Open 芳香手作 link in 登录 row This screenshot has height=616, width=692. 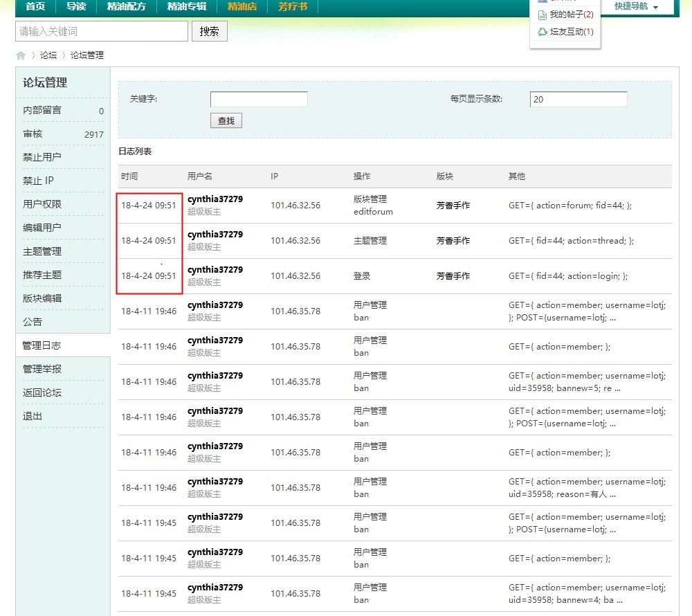453,275
